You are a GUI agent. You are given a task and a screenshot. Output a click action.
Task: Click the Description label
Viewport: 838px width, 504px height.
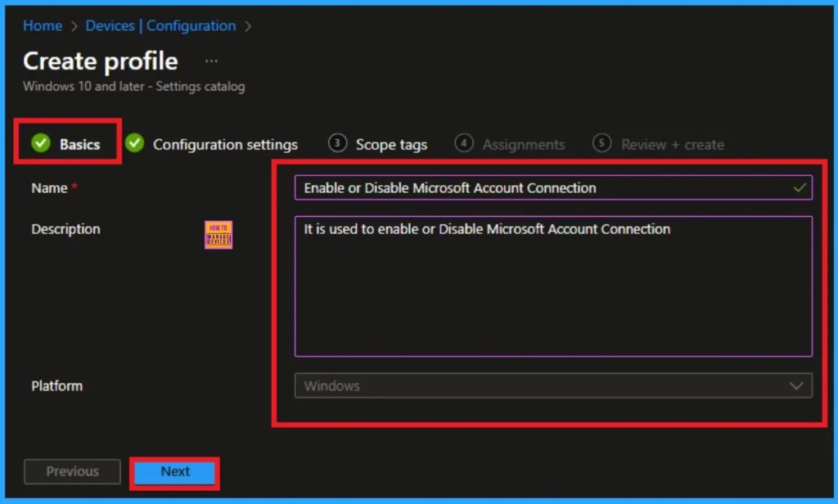coord(65,229)
